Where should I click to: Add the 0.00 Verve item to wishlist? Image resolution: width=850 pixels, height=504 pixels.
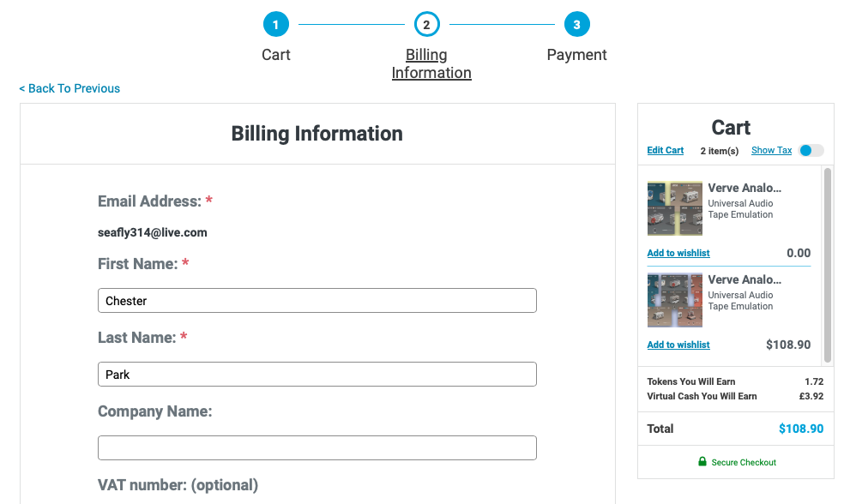click(x=678, y=253)
